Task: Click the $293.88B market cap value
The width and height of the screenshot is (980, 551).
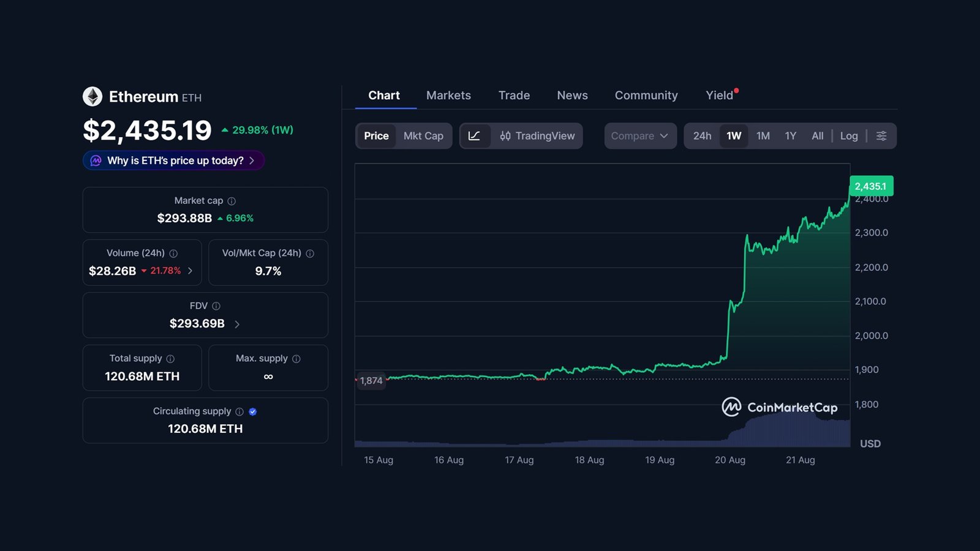Action: pyautogui.click(x=184, y=218)
